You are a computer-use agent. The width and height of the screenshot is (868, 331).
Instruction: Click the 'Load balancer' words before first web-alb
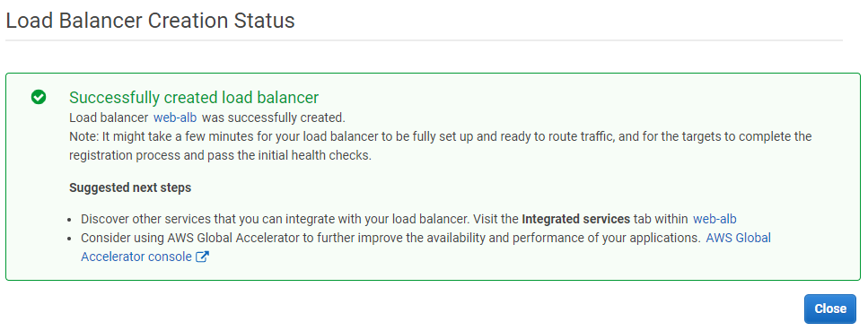coord(109,118)
